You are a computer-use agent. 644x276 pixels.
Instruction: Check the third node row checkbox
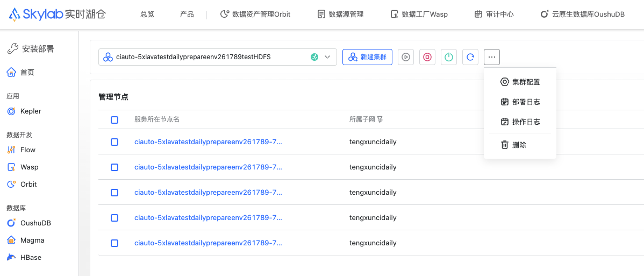(x=115, y=193)
